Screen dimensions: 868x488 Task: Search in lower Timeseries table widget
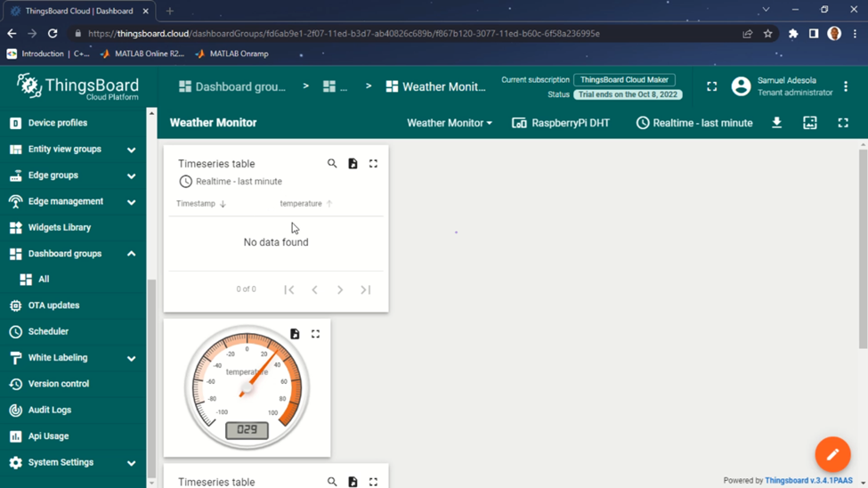[331, 482]
